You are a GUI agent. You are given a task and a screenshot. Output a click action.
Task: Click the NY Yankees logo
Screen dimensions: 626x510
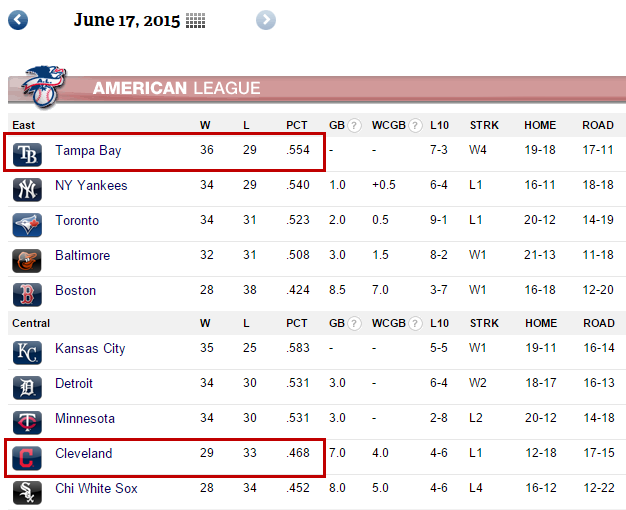click(27, 189)
